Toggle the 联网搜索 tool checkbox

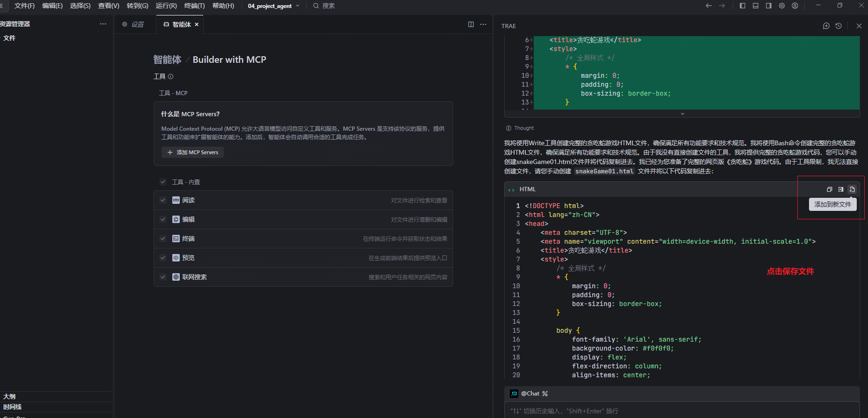pos(163,277)
